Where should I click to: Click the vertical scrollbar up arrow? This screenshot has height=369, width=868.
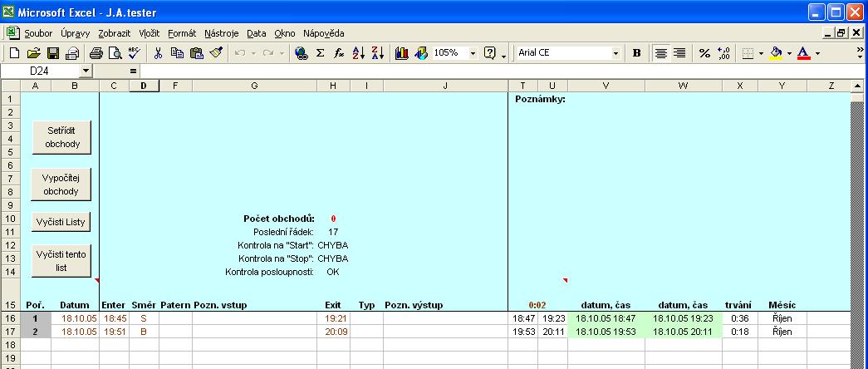(x=857, y=86)
